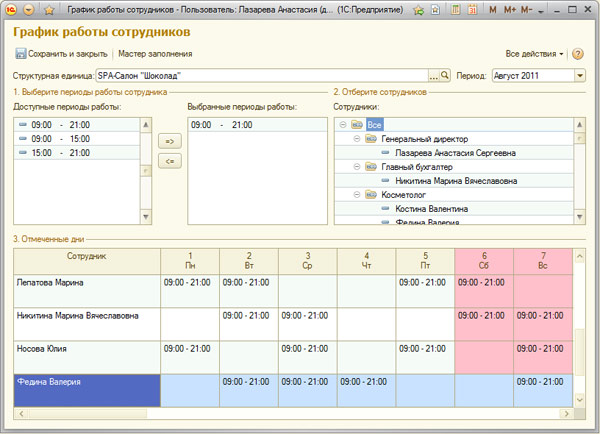The height and width of the screenshot is (434, 600).
Task: Click the M memory button
Action: pos(493,10)
